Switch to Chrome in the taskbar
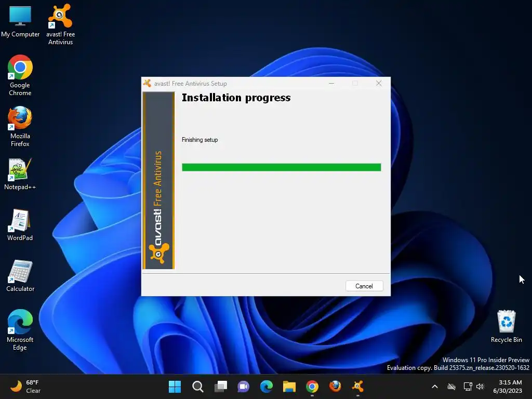This screenshot has height=399, width=532. coord(312,387)
